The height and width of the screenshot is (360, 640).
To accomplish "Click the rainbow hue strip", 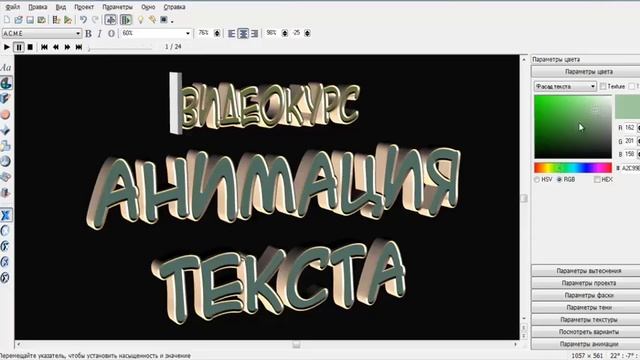I will 573,168.
